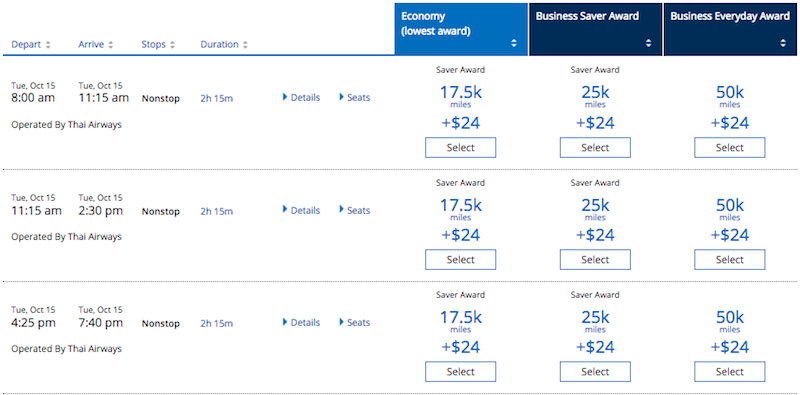
Task: Expand Details for the 8:00 am flight
Action: click(302, 97)
